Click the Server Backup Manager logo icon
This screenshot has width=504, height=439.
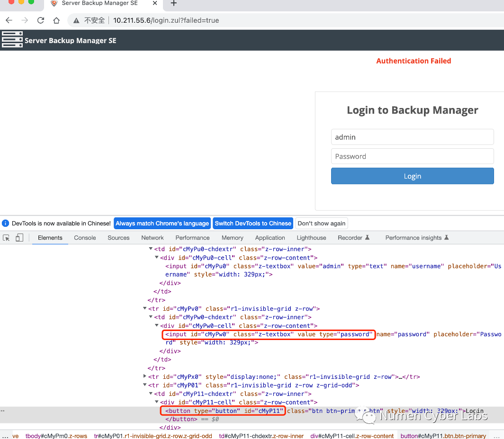pyautogui.click(x=12, y=39)
